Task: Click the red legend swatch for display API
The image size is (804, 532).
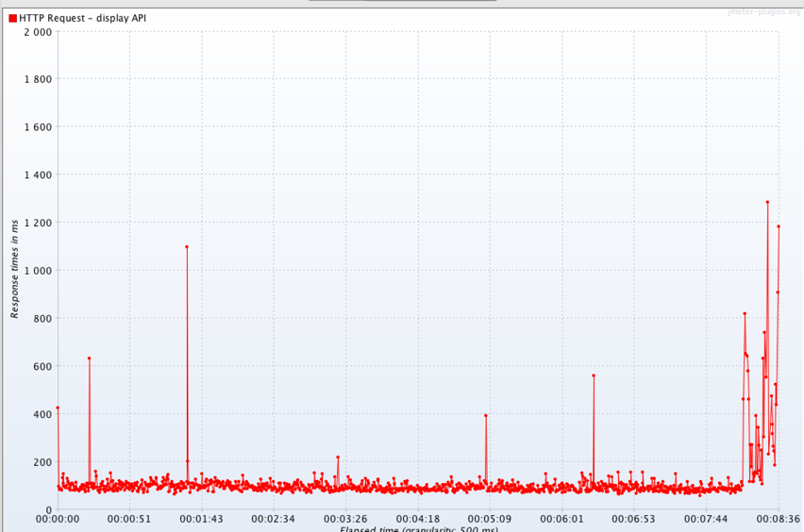Action: tap(13, 19)
